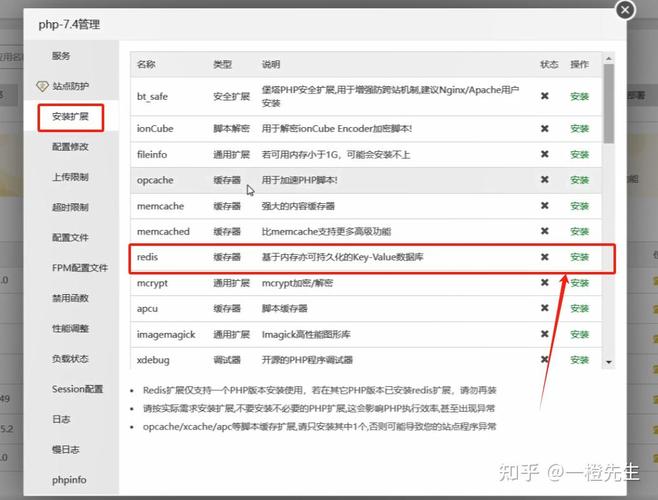The image size is (658, 500).
Task: Select the 安装扩展 sidebar tab
Action: pos(70,118)
